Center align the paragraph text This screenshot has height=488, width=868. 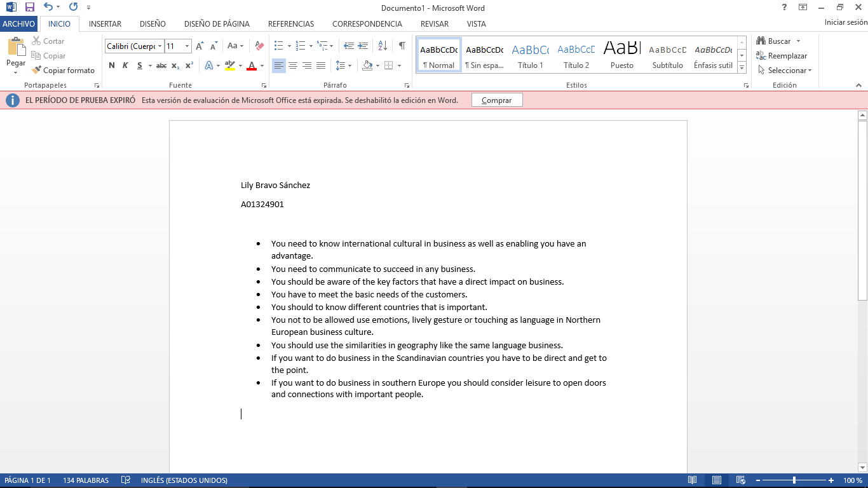293,65
